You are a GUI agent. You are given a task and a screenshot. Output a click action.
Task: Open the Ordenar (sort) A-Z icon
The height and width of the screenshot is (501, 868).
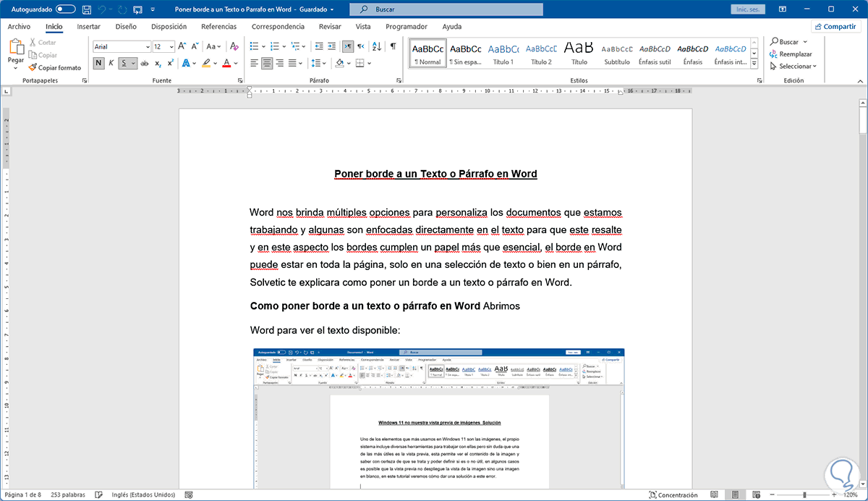(x=376, y=46)
